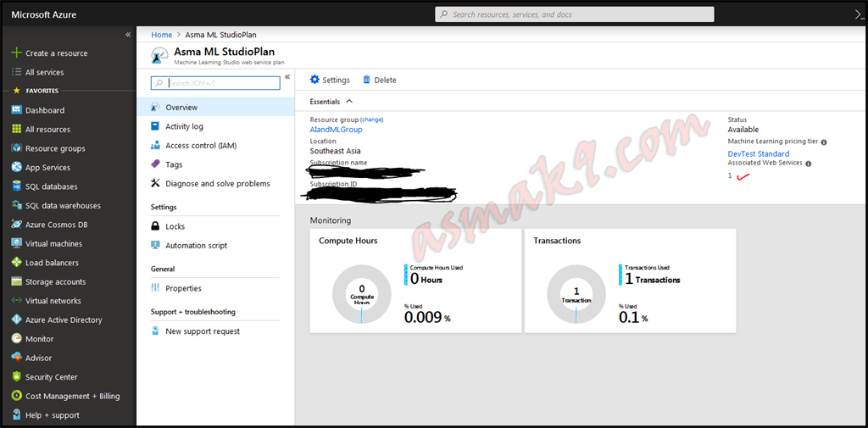Click the SQL data warehouses icon

click(x=16, y=205)
